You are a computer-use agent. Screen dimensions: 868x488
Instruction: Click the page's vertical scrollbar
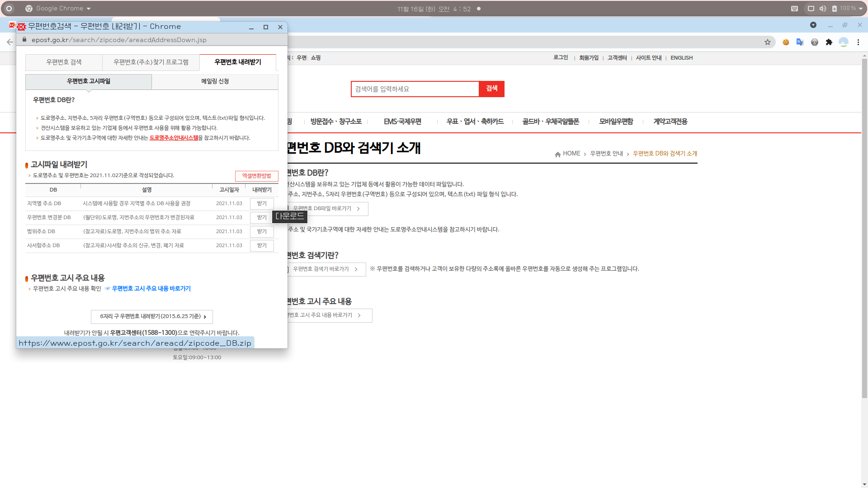pyautogui.click(x=864, y=226)
